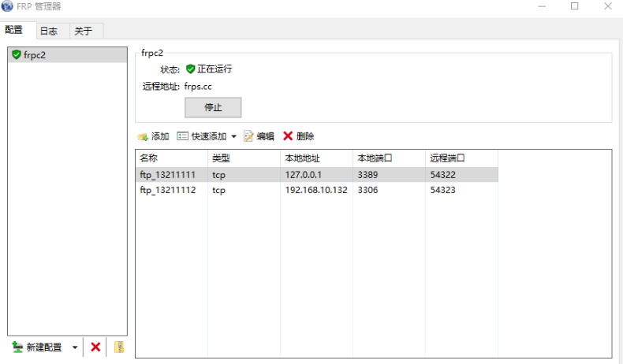This screenshot has width=623, height=364.
Task: Click the FRP 管理器 title bar app icon
Action: click(7, 6)
